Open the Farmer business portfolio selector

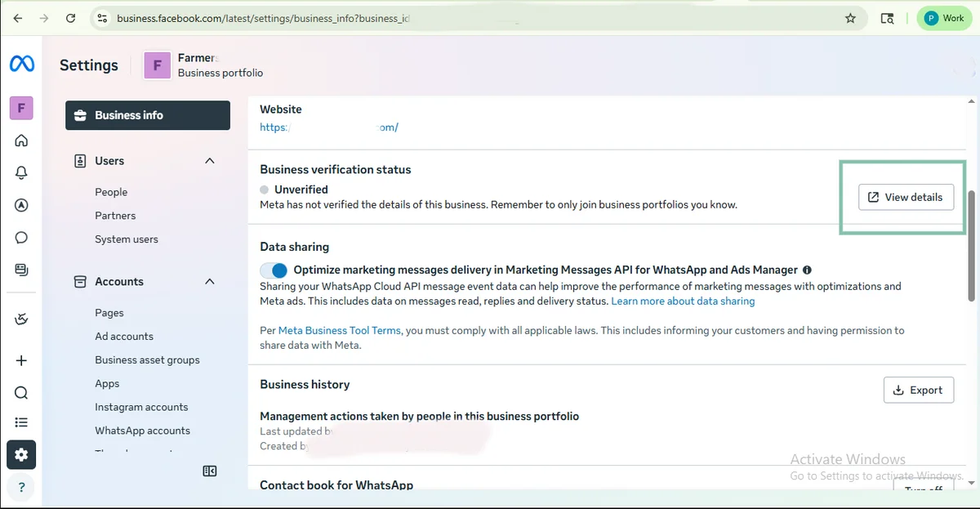pyautogui.click(x=203, y=65)
